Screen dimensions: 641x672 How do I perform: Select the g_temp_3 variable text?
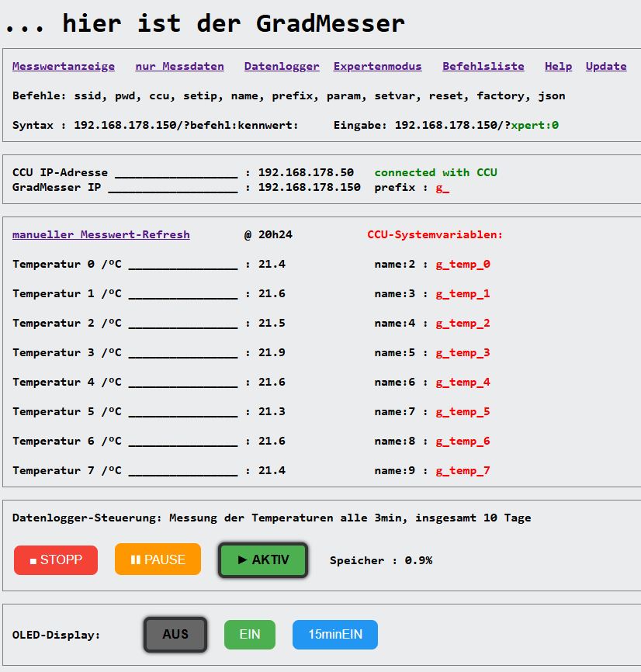(463, 353)
